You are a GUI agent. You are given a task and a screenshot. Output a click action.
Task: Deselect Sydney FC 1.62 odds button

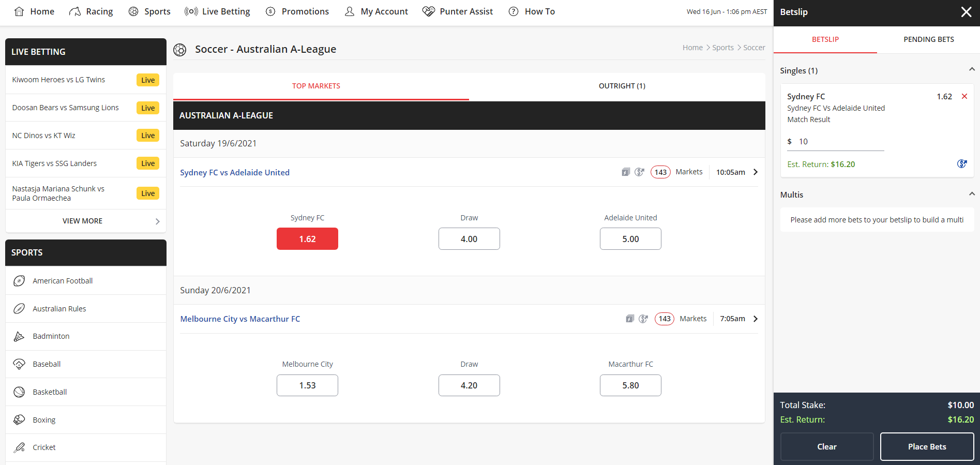(x=307, y=239)
